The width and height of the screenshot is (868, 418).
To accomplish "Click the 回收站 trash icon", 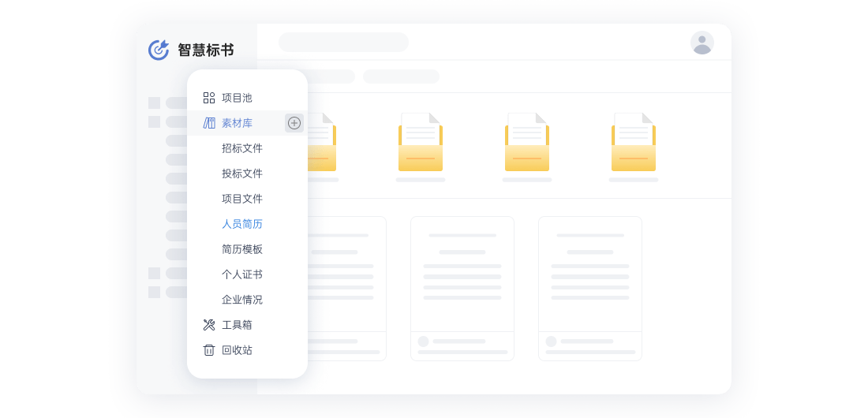I will click(208, 350).
